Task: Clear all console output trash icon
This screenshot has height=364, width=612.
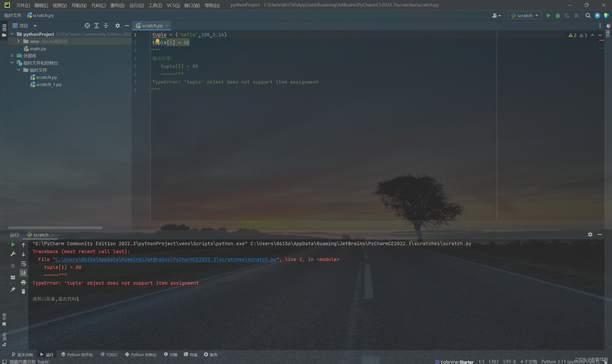Action: coord(23,291)
